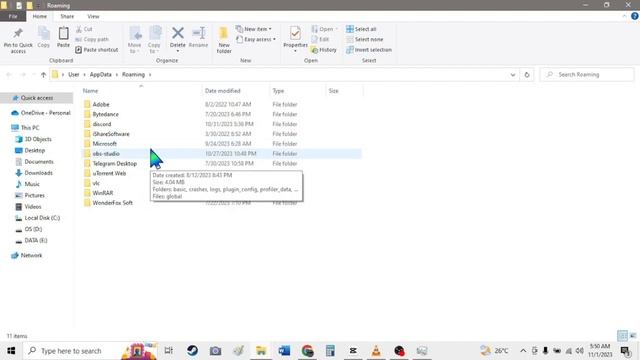Click AppData in address path

click(100, 75)
